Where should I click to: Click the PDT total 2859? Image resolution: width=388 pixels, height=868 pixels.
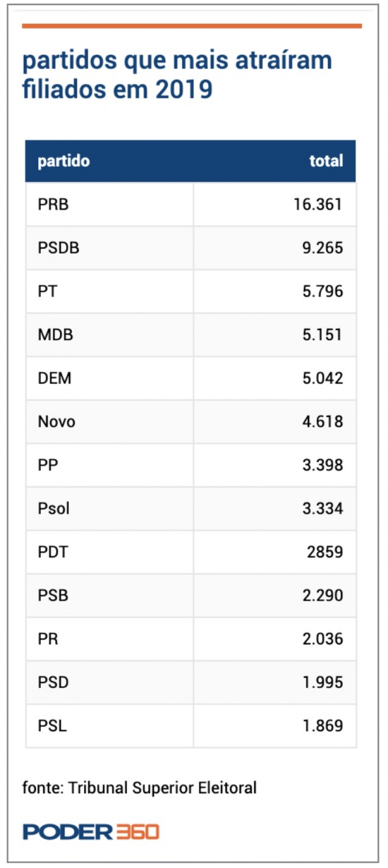point(324,552)
